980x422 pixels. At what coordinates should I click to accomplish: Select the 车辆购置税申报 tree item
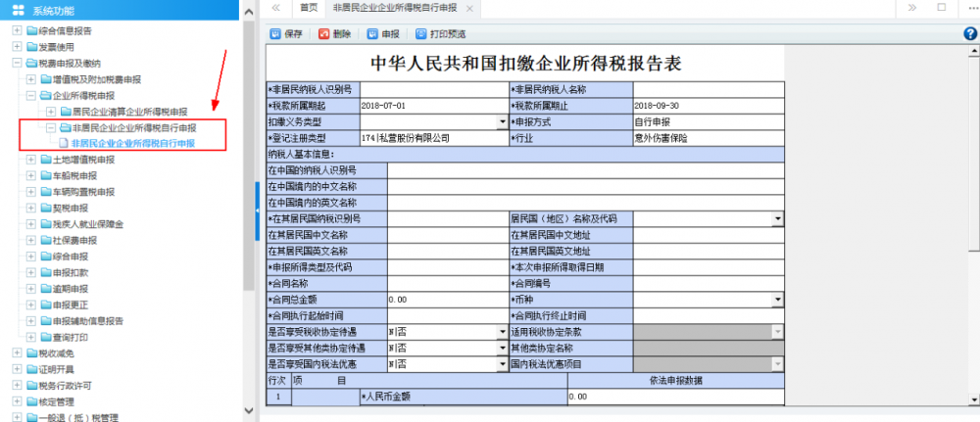83,192
